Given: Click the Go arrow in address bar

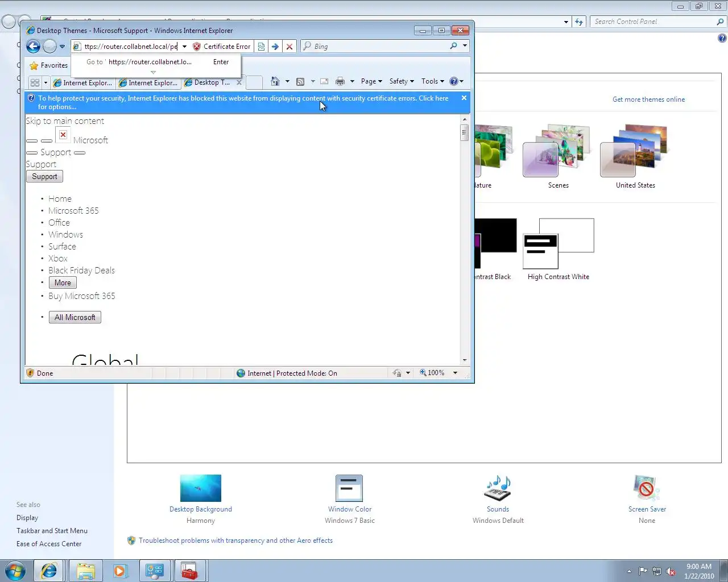Looking at the screenshot, I should click(275, 47).
